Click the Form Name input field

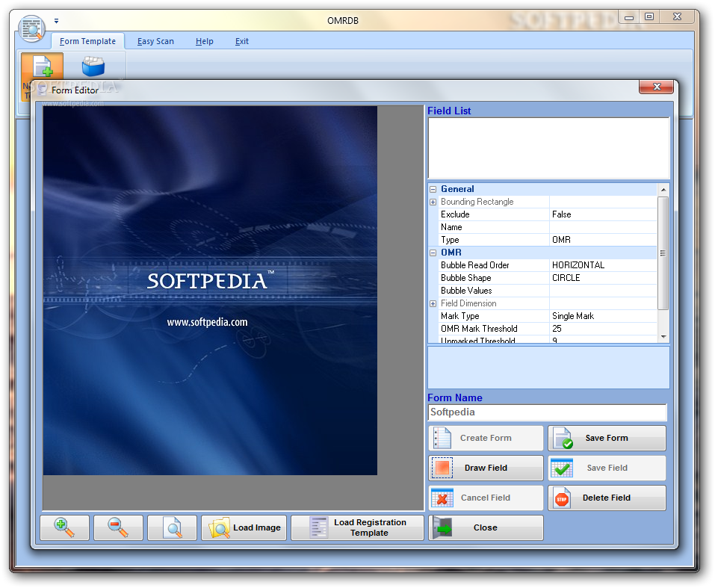click(x=547, y=412)
